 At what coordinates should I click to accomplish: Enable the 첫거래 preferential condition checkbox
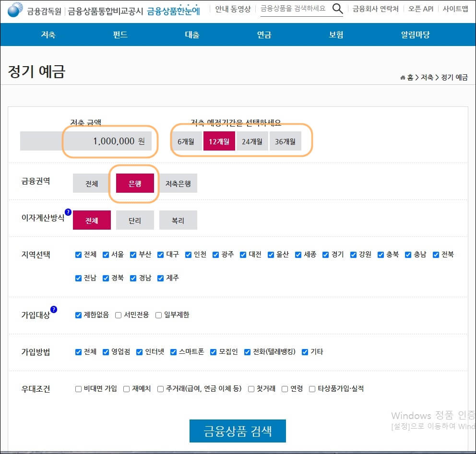[x=251, y=389]
